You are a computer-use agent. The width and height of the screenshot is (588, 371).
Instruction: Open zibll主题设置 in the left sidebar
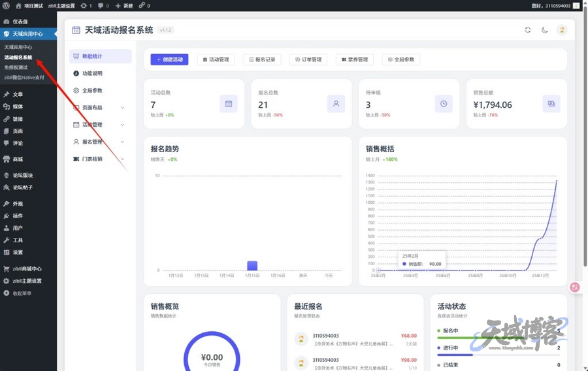point(28,281)
